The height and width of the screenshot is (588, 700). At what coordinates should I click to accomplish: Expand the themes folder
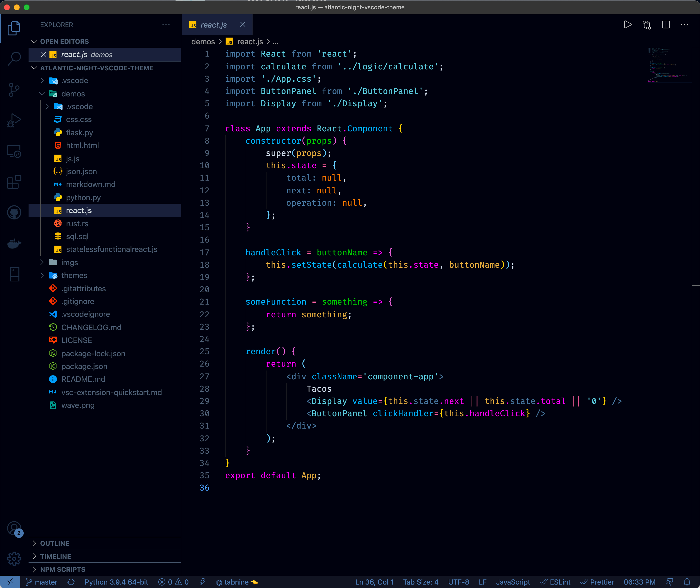pos(74,275)
